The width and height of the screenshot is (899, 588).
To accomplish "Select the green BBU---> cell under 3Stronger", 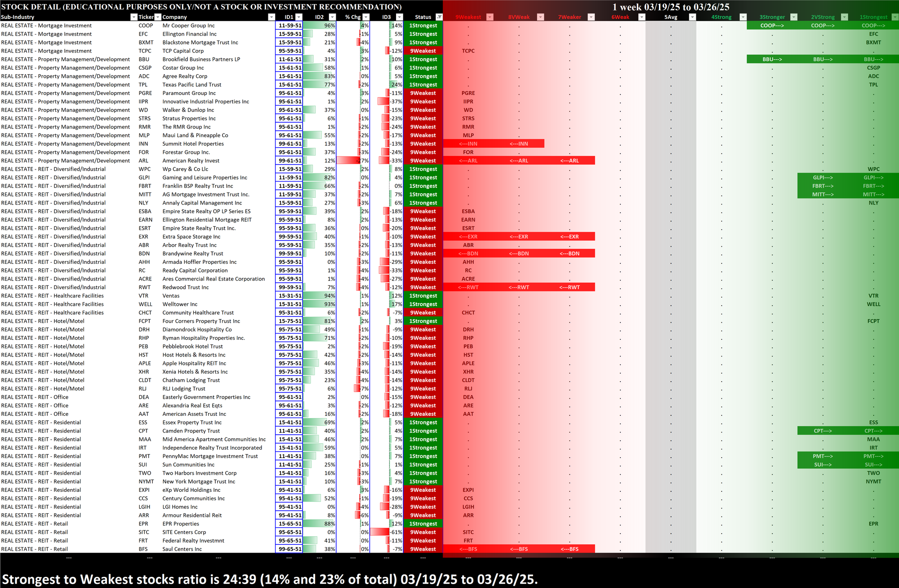I will (772, 59).
